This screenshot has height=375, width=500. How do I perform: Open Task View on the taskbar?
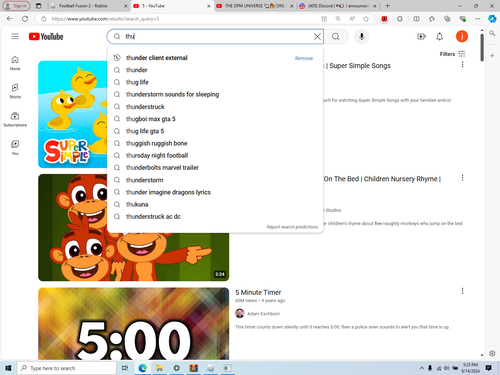[x=125, y=368]
